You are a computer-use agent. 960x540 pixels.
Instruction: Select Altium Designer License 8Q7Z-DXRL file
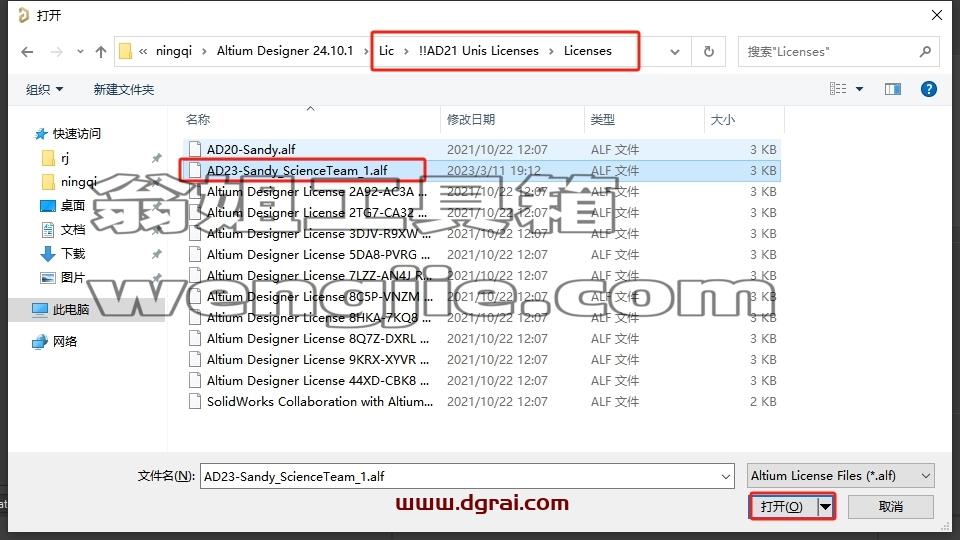click(x=481, y=339)
